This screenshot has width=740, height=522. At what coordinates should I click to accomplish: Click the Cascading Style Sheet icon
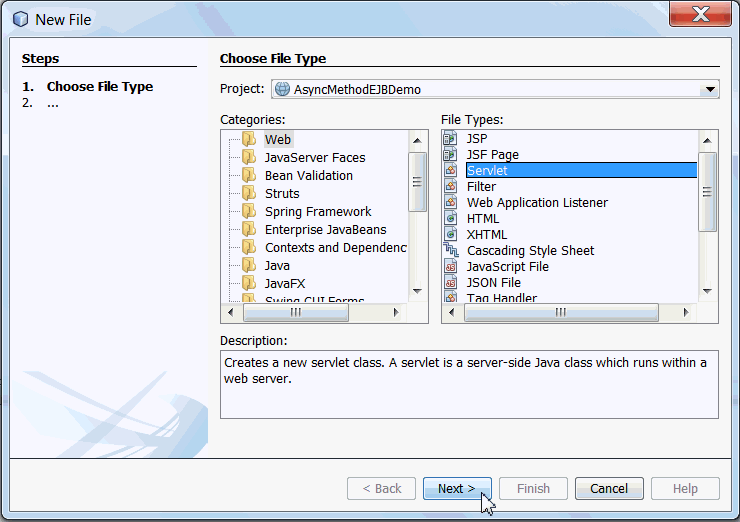pyautogui.click(x=450, y=250)
